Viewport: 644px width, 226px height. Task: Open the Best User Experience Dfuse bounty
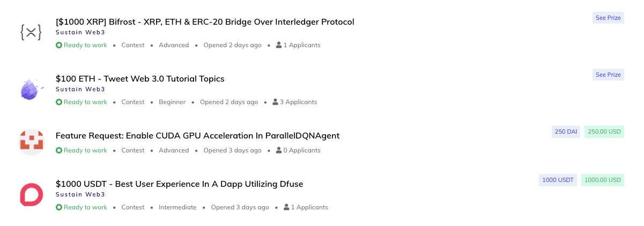pos(179,184)
